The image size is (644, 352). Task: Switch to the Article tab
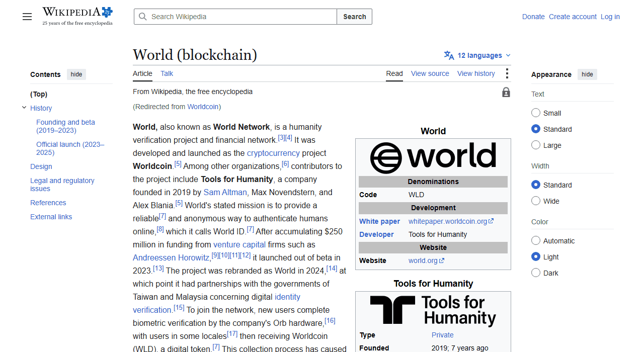point(142,73)
